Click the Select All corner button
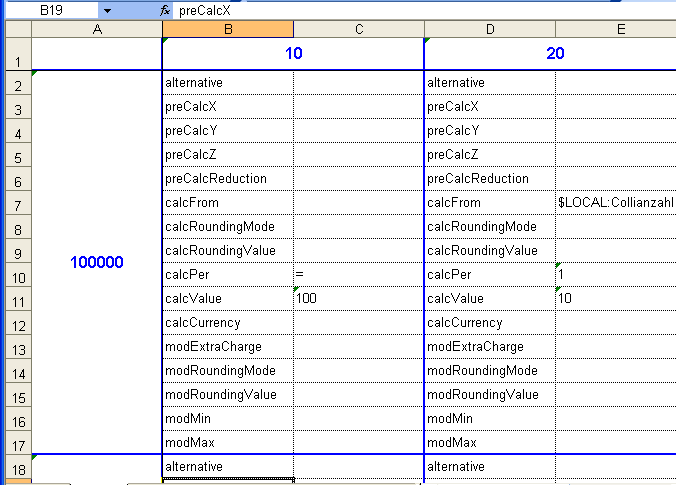Viewport: 676px width, 485px height. tap(18, 29)
